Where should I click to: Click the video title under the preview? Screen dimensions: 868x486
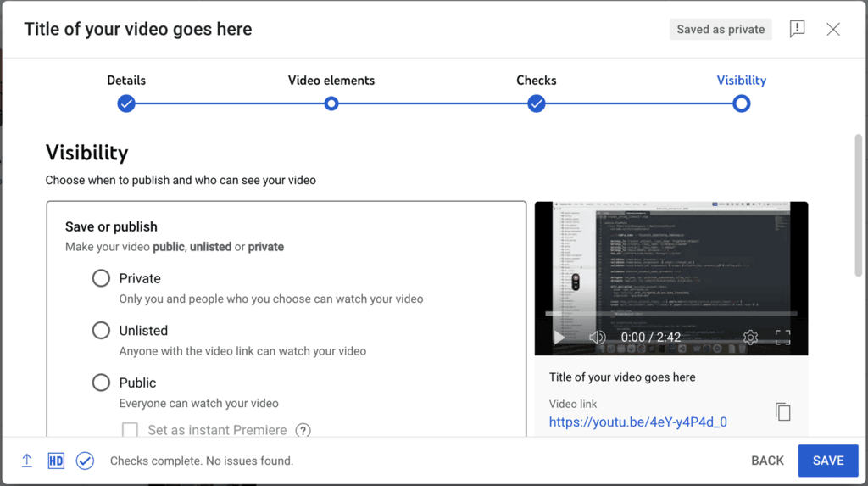point(622,377)
